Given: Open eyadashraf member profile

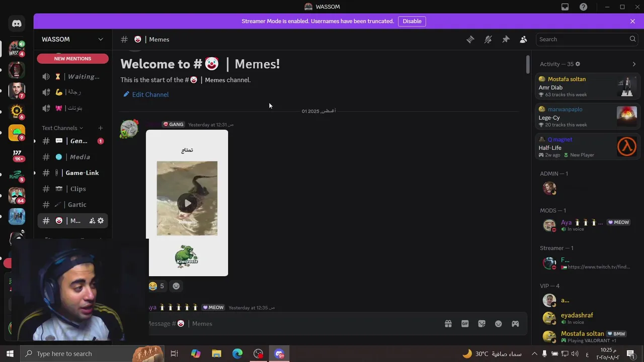Looking at the screenshot, I should click(x=587, y=318).
